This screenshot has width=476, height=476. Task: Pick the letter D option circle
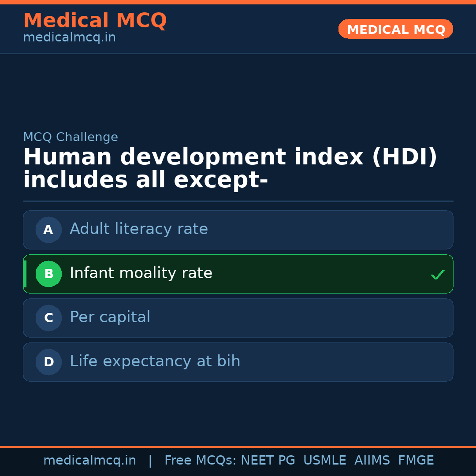click(x=48, y=362)
